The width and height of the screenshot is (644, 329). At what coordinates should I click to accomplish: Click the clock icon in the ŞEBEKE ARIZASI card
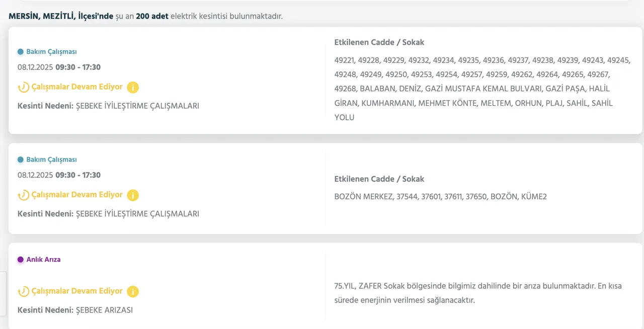[x=23, y=292]
